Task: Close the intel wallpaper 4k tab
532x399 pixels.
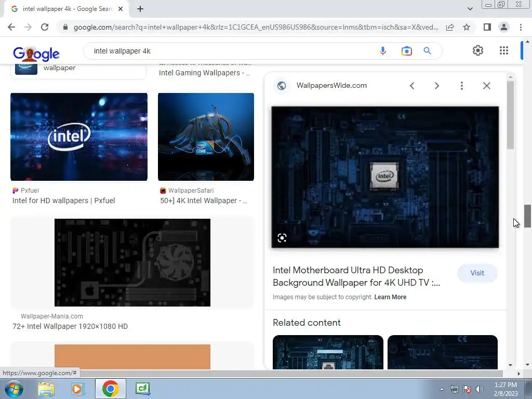Action: point(121,9)
